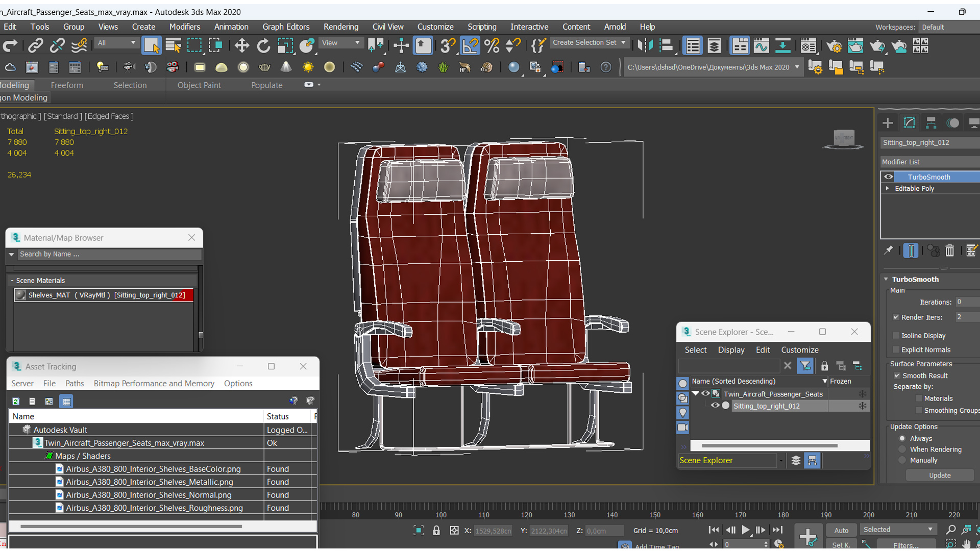Select the Manually update option
This screenshot has width=980, height=551.
(x=902, y=460)
